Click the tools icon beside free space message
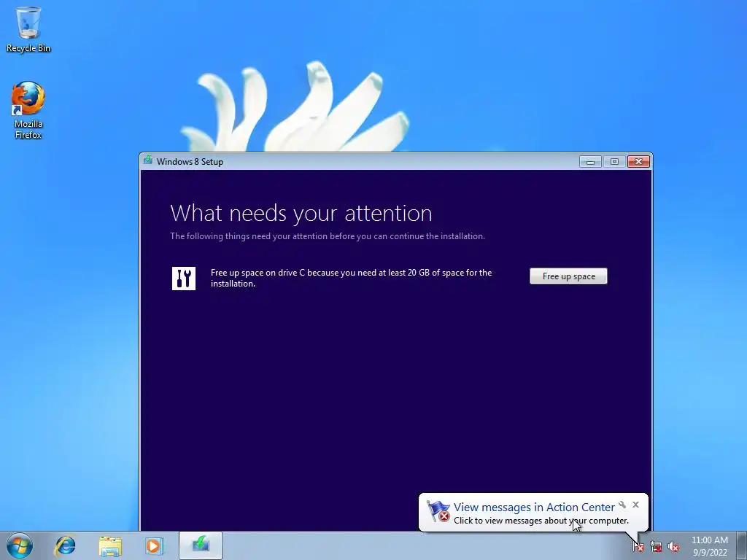 coord(184,278)
